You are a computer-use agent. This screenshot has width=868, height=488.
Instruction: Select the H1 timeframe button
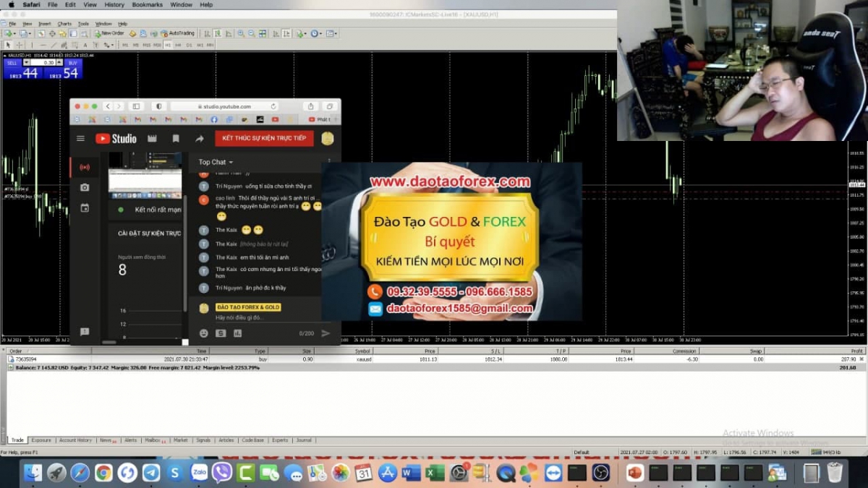(168, 45)
